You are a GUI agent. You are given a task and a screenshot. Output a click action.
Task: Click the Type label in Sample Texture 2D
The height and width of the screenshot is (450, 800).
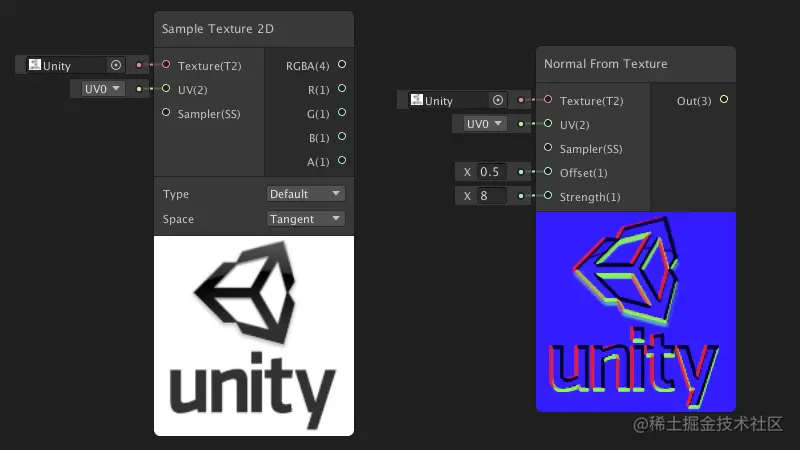176,194
